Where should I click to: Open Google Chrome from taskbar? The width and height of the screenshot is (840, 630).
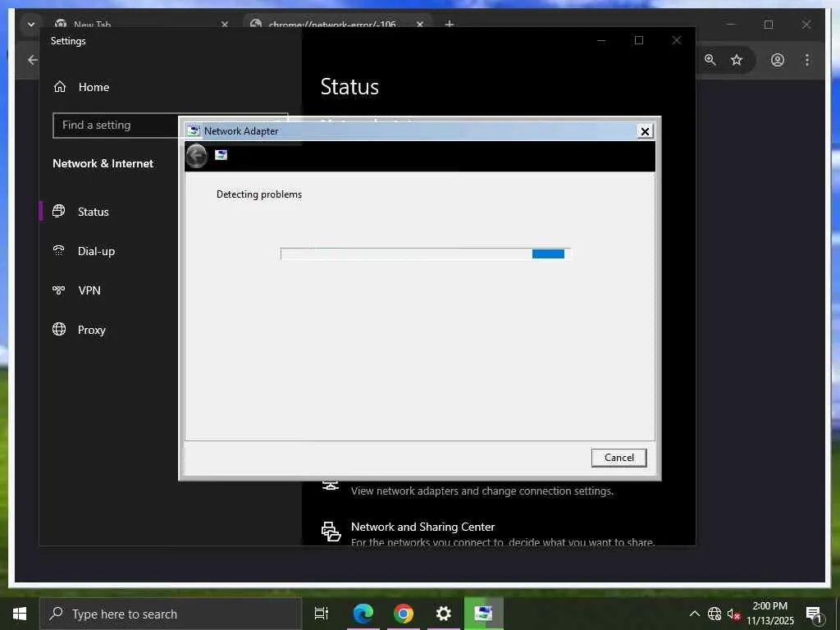coord(403,614)
